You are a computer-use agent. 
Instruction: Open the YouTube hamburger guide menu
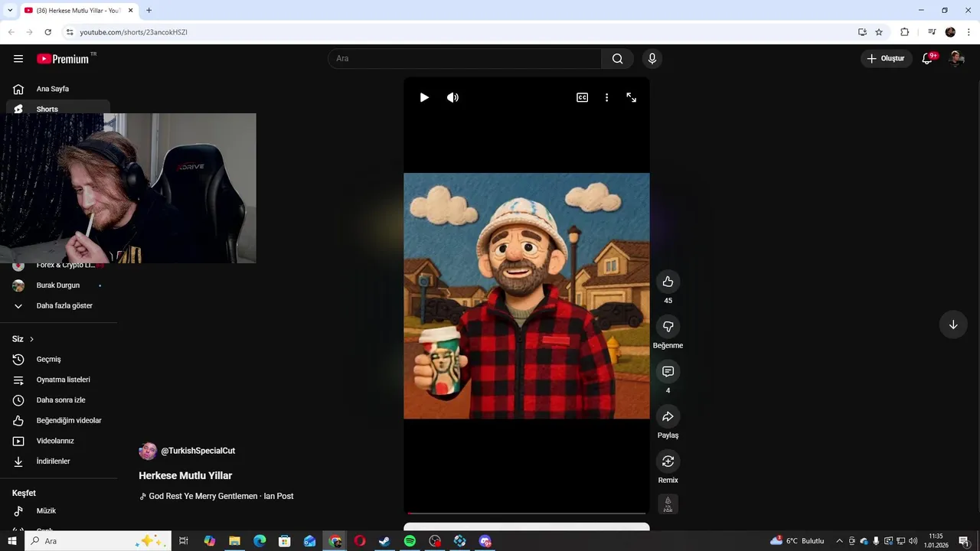(18, 59)
